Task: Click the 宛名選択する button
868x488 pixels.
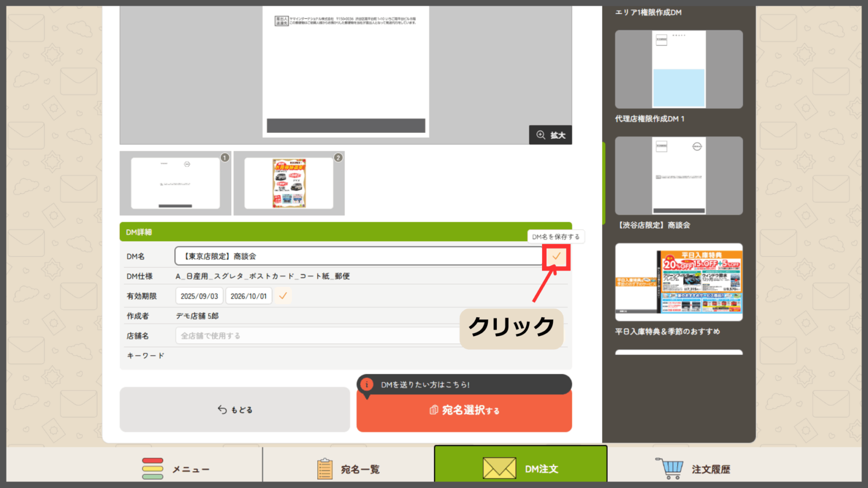Action: [464, 410]
